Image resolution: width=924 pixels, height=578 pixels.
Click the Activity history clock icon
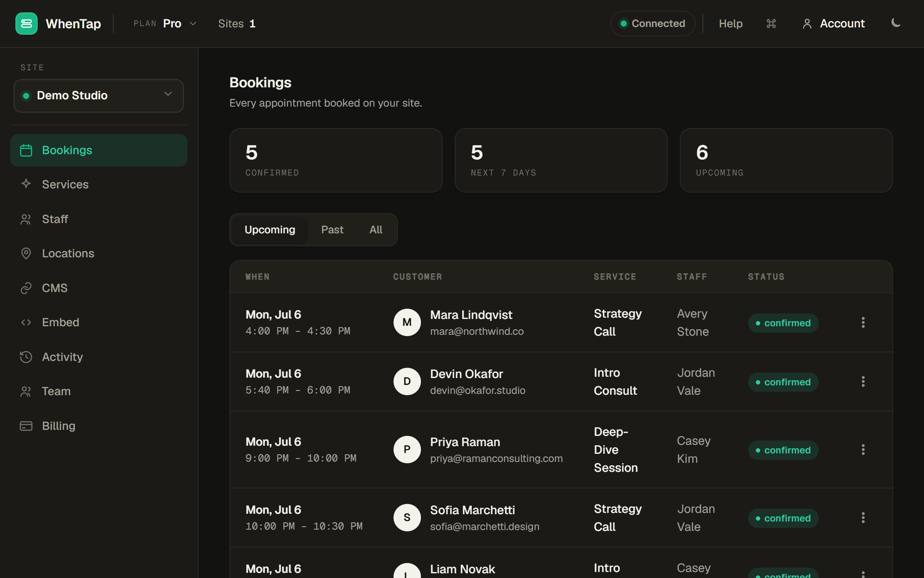26,357
